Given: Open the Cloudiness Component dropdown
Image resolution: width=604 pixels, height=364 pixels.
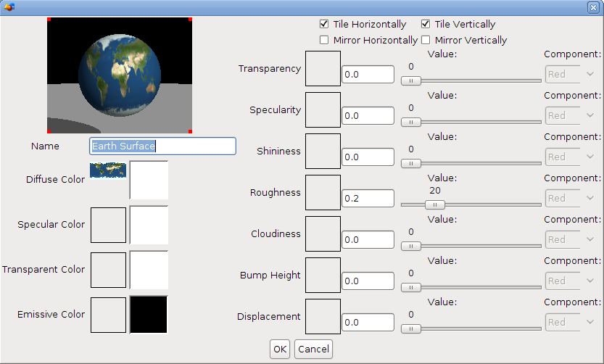Looking at the screenshot, I should click(x=572, y=239).
